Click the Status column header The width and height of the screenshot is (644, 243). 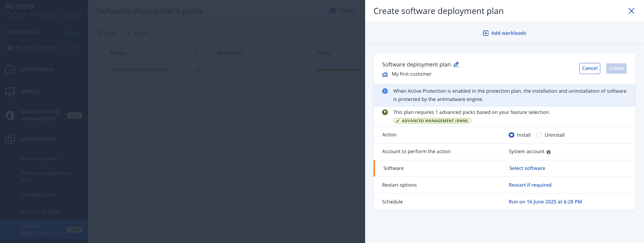pyautogui.click(x=324, y=53)
